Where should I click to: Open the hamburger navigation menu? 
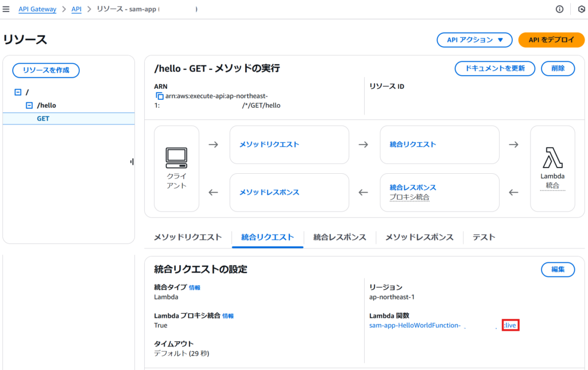tap(6, 9)
